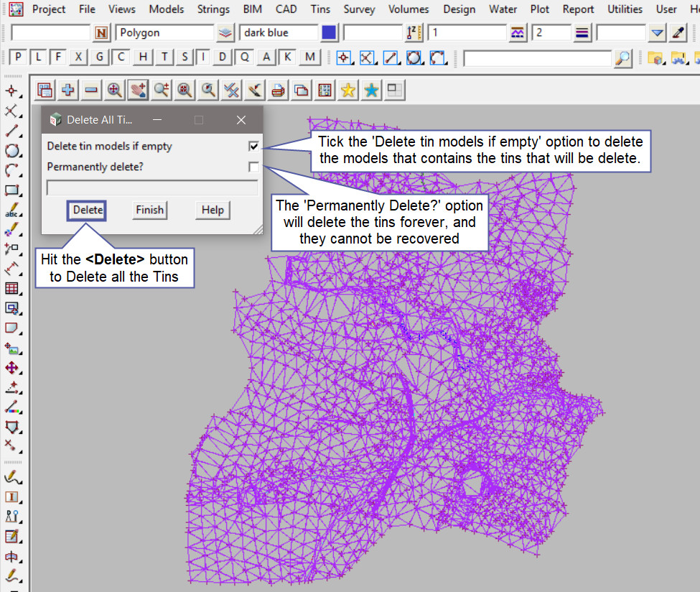Viewport: 700px width, 592px height.
Task: Open the Survey menu
Action: pyautogui.click(x=359, y=9)
